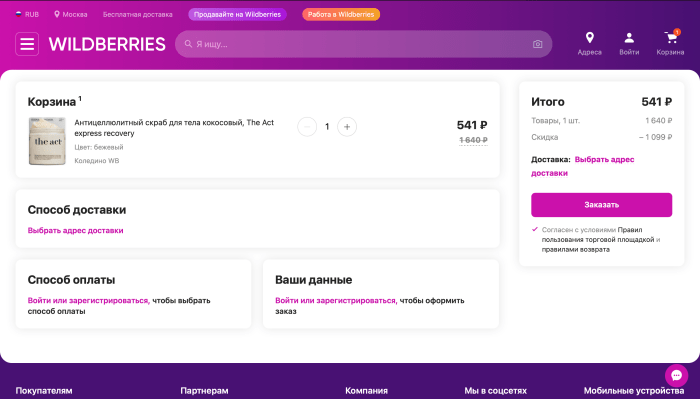Open the chat support bubble
The height and width of the screenshot is (399, 700).
click(x=676, y=375)
